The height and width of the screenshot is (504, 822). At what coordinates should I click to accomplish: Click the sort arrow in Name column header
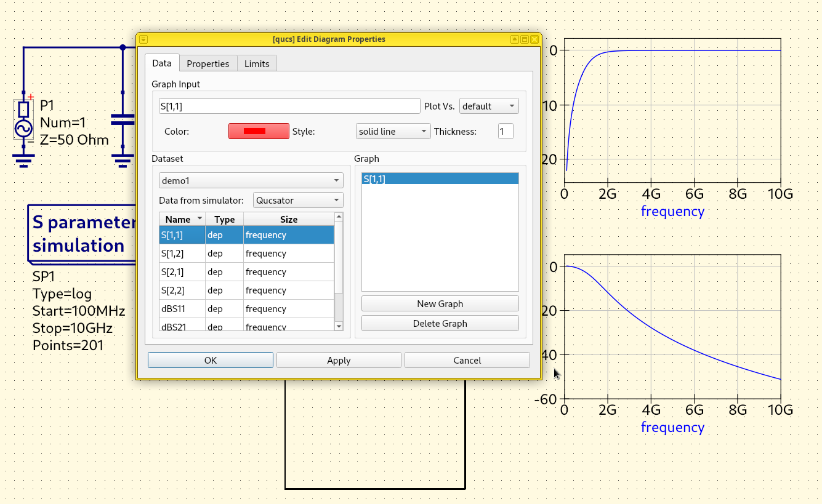coord(199,219)
